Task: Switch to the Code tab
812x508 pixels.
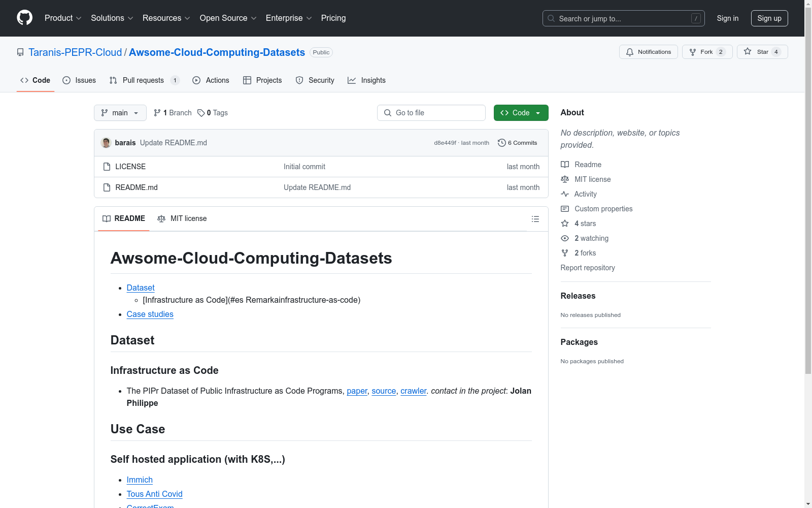Action: [36, 80]
